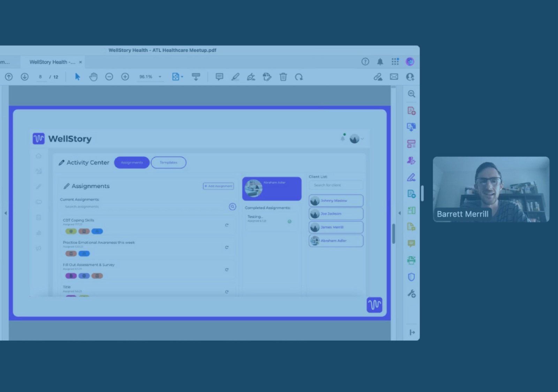Open the red Create PDF tool
Image resolution: width=558 pixels, height=392 pixels.
(412, 111)
